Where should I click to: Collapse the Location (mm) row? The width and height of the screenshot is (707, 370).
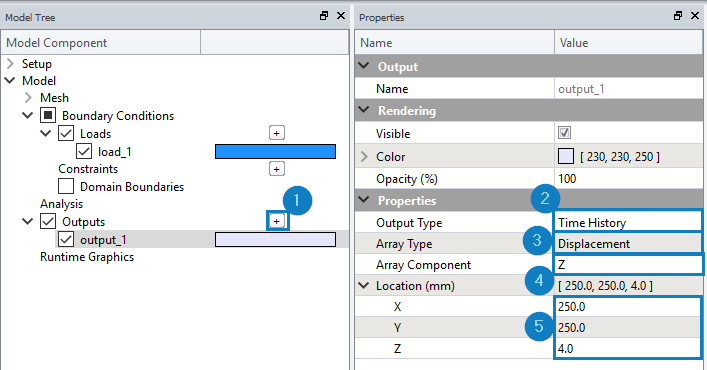pyautogui.click(x=364, y=285)
